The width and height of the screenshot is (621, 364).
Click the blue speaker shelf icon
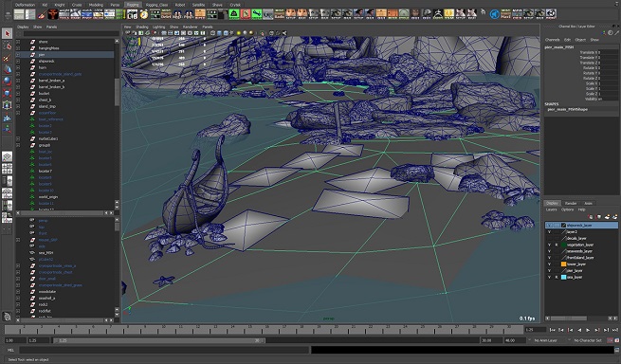point(494,14)
